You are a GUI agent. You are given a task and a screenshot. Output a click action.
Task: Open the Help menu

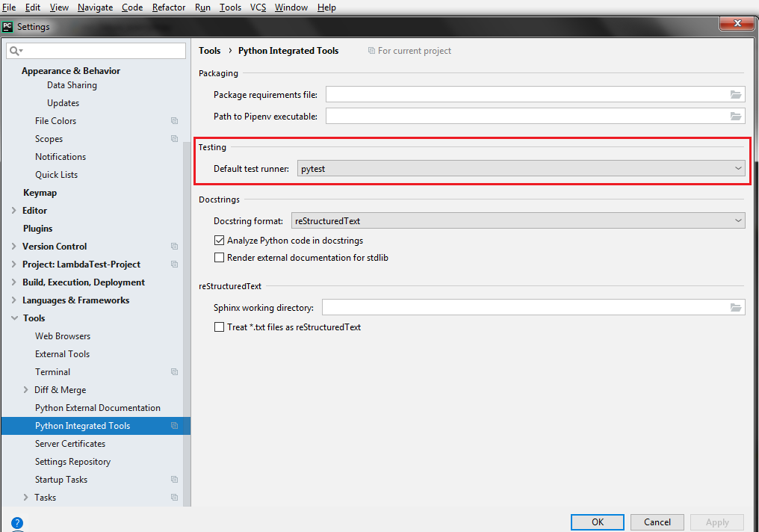pyautogui.click(x=326, y=7)
